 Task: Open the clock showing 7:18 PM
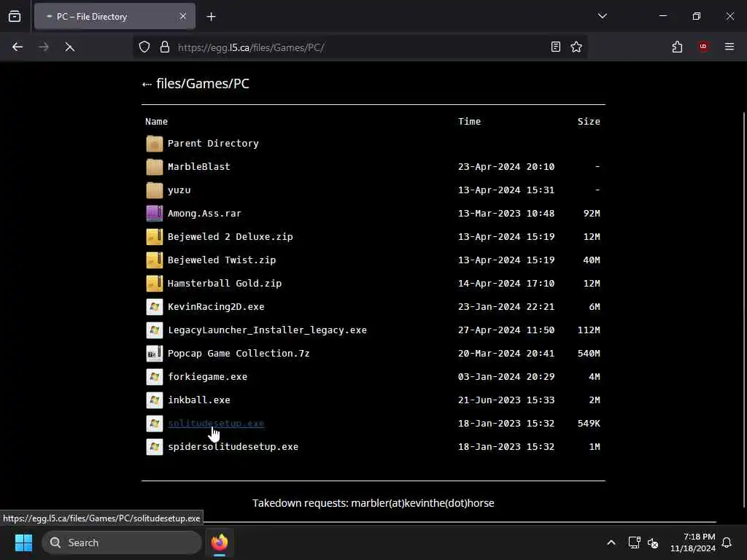tap(693, 542)
